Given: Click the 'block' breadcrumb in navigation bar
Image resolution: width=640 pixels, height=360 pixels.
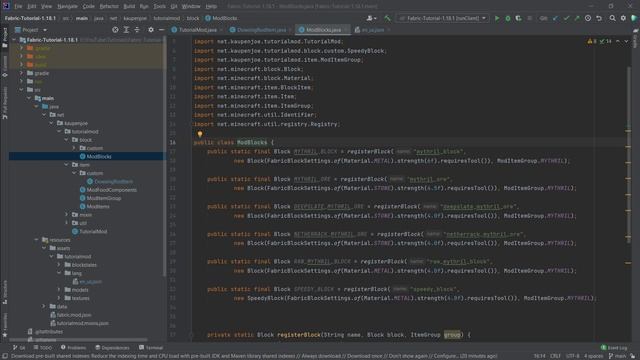Looking at the screenshot, I should click(193, 18).
